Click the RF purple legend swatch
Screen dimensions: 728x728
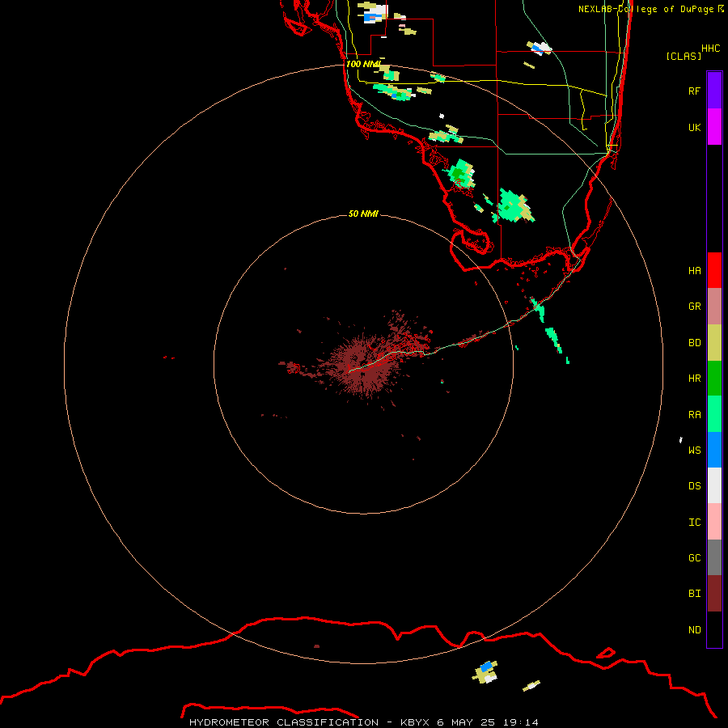click(x=714, y=91)
